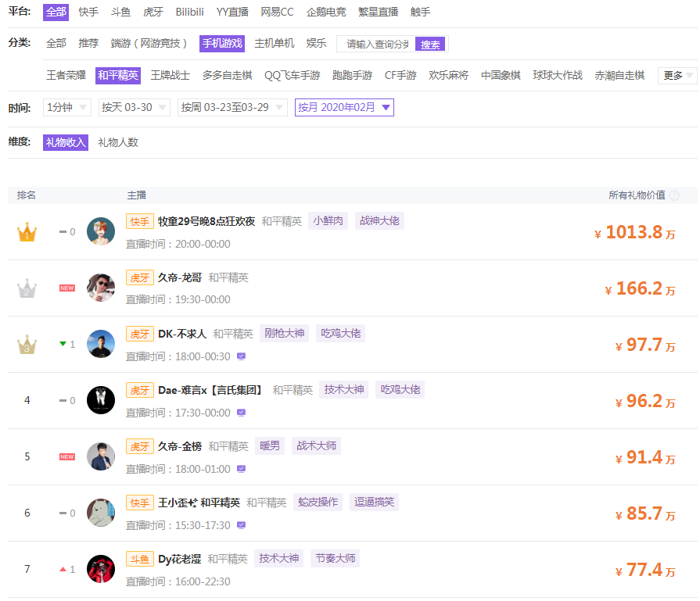Open streamer name Dae-难言x【言氏集团】
This screenshot has height=601, width=700.
coord(210,390)
